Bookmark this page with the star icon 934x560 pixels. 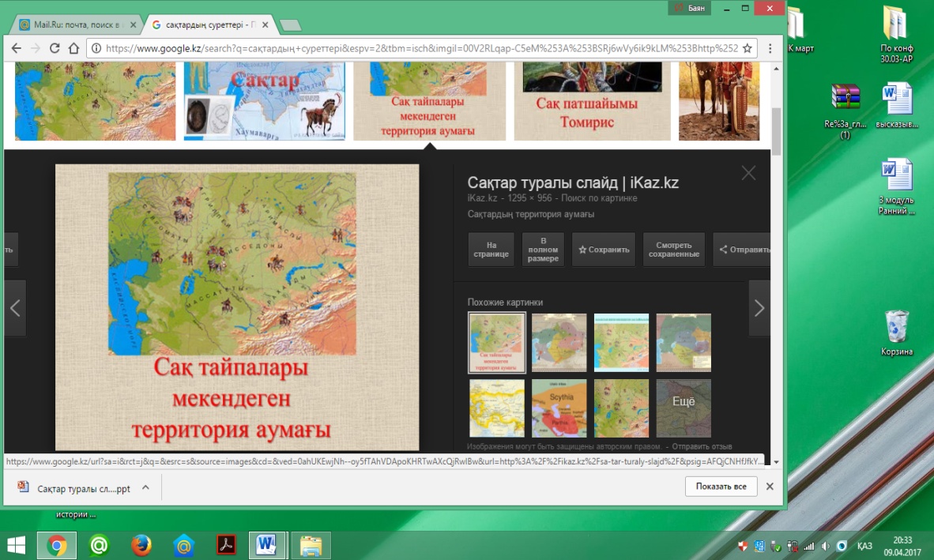(x=748, y=48)
